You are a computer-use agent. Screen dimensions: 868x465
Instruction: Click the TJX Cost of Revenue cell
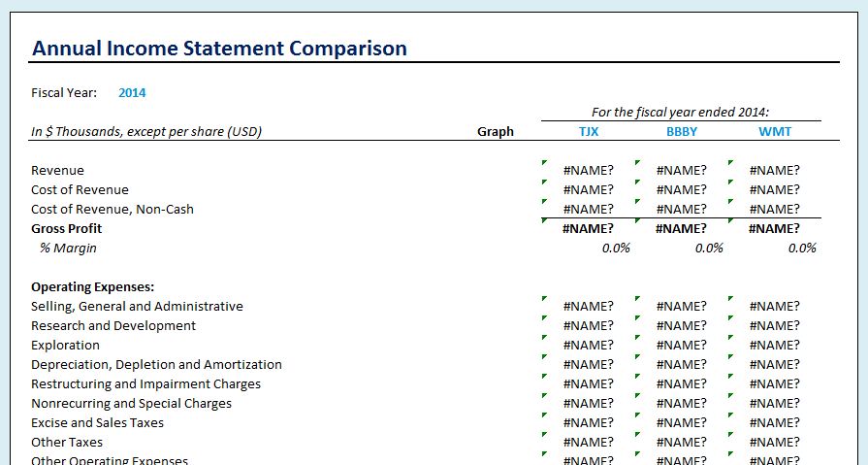point(589,189)
